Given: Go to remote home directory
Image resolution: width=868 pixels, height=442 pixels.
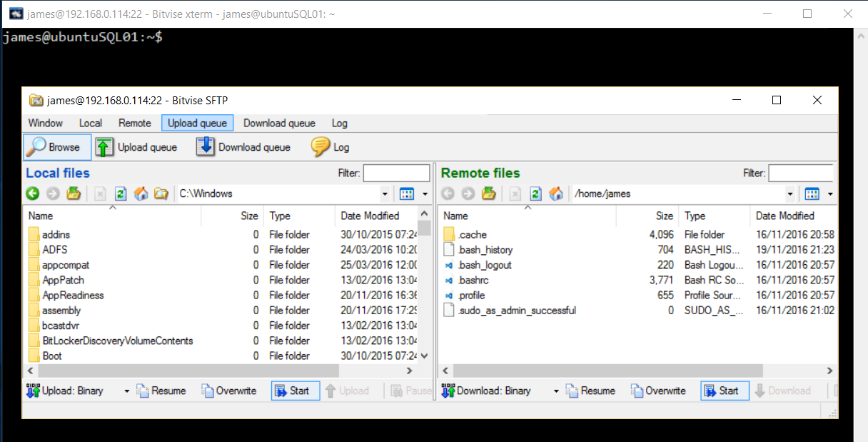Looking at the screenshot, I should click(x=556, y=194).
